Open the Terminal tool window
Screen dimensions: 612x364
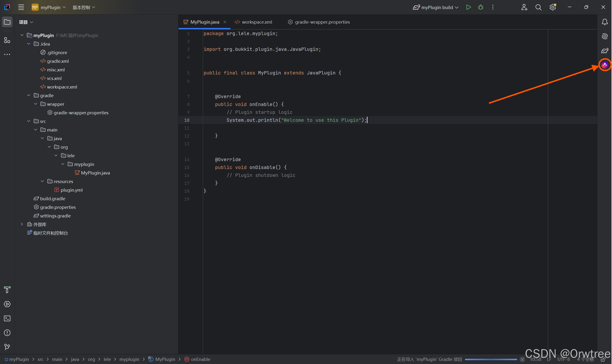pos(7,318)
